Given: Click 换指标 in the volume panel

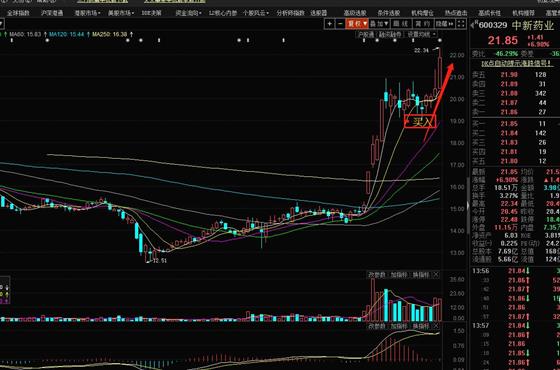Looking at the screenshot, I should click(421, 275).
